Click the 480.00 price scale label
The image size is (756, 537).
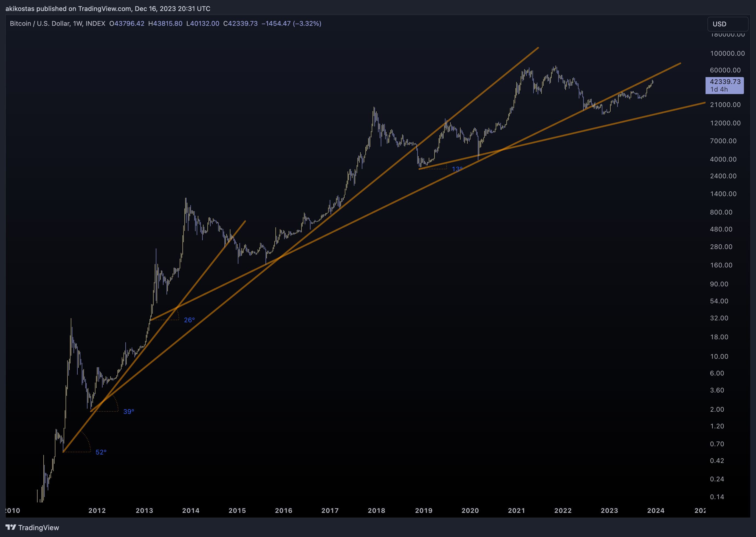pos(721,229)
